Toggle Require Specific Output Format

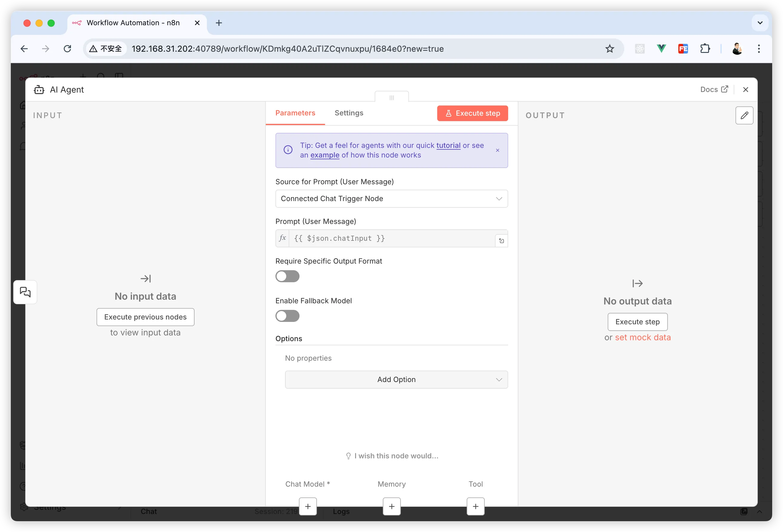click(x=287, y=277)
